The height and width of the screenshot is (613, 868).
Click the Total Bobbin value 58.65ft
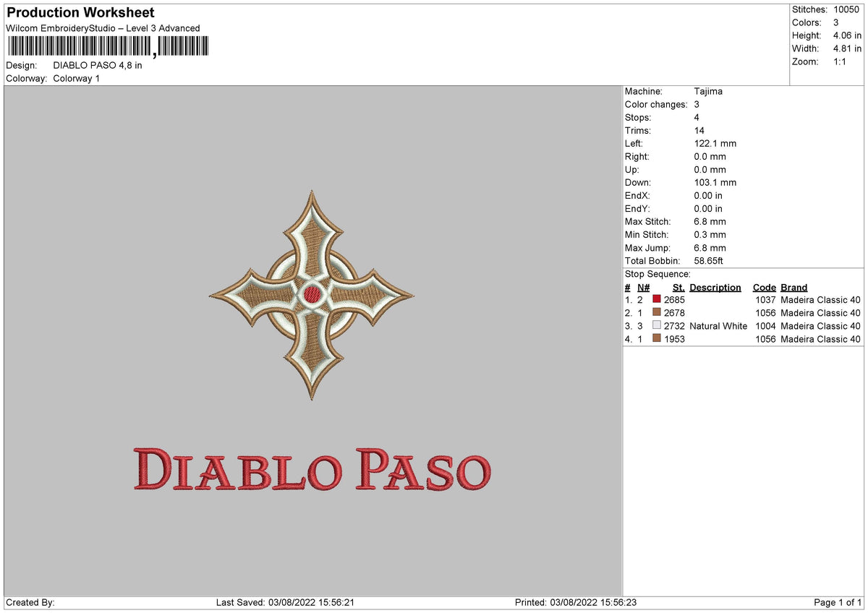pos(709,260)
